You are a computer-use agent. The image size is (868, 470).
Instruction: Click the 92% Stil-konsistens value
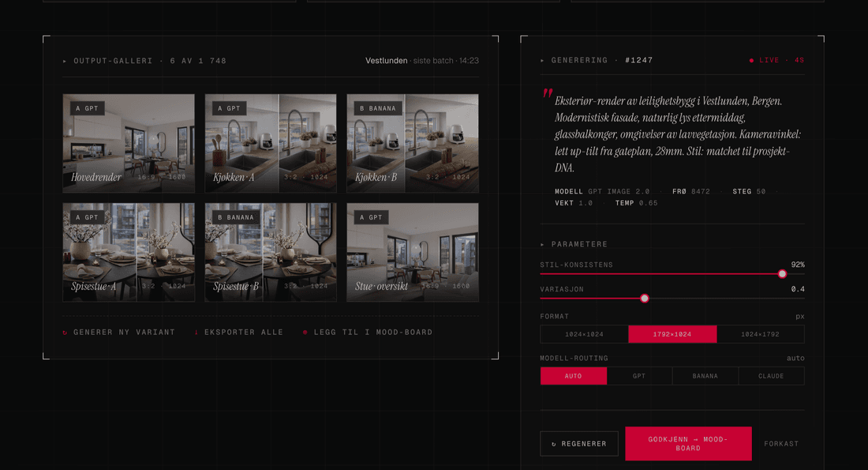point(798,265)
